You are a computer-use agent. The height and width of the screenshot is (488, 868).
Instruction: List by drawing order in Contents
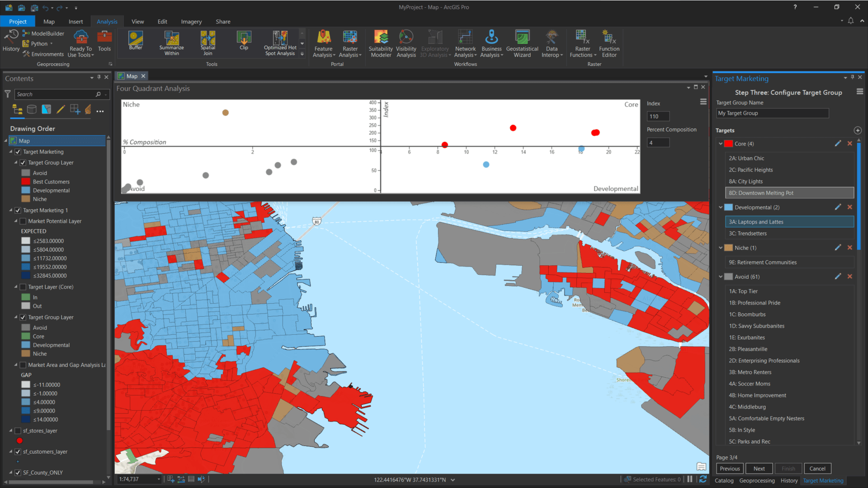click(17, 109)
